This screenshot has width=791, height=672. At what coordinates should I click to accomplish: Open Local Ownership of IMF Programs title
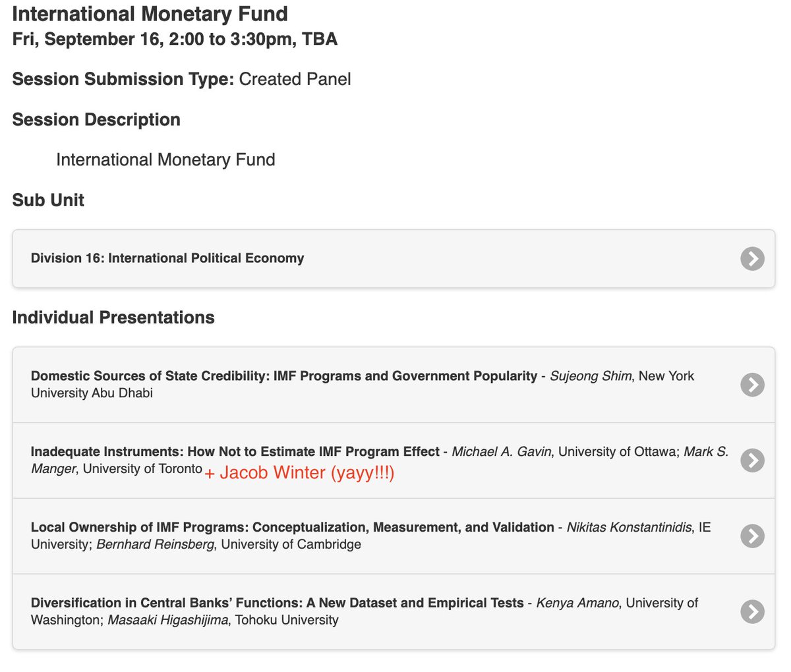tap(293, 528)
